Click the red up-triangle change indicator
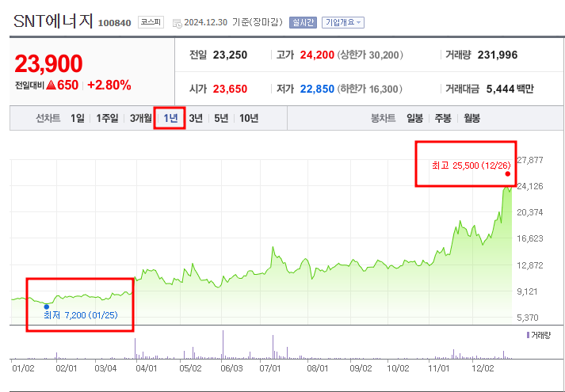Image resolution: width=565 pixels, height=392 pixels. pyautogui.click(x=52, y=86)
